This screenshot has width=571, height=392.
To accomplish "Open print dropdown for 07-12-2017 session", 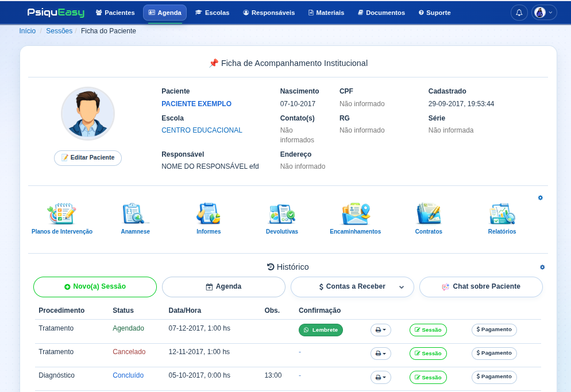I will tap(380, 330).
